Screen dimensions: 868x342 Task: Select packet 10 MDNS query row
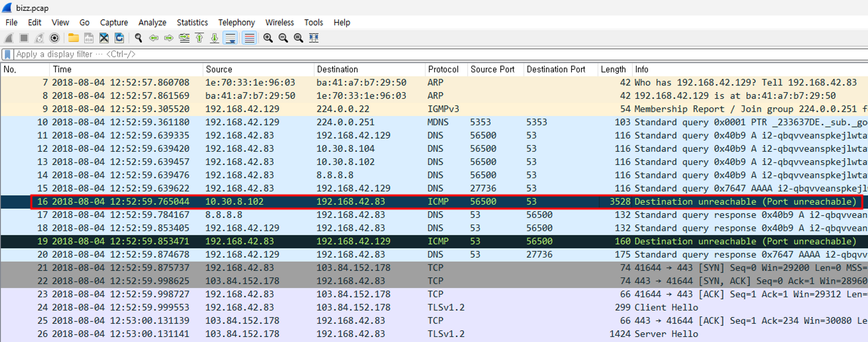coord(434,122)
